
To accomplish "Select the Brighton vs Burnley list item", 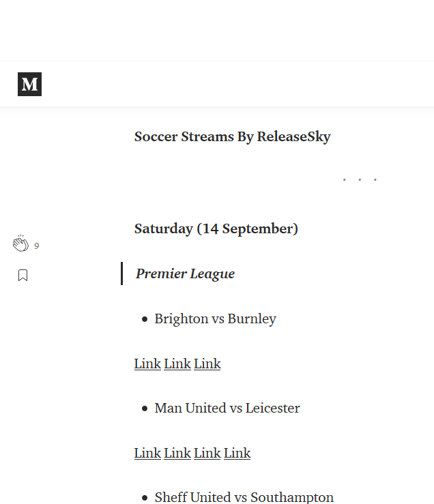I will point(216,319).
